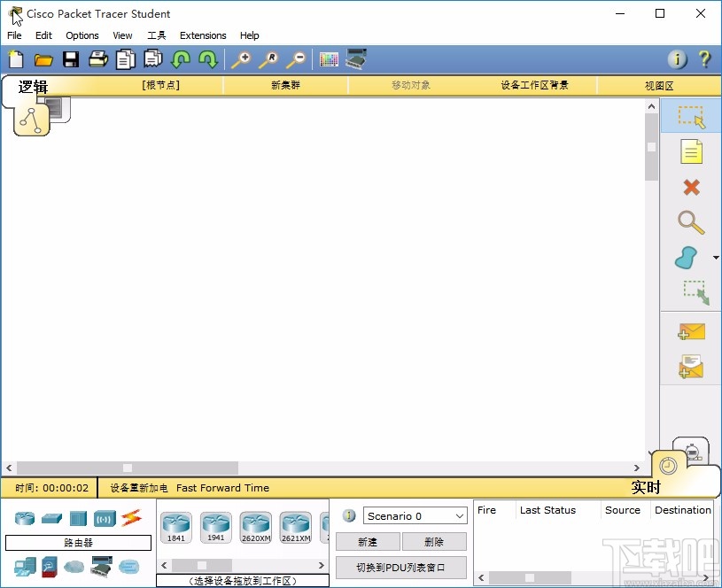The height and width of the screenshot is (588, 722).
Task: Select the Hubs device category icon
Action: 78,518
